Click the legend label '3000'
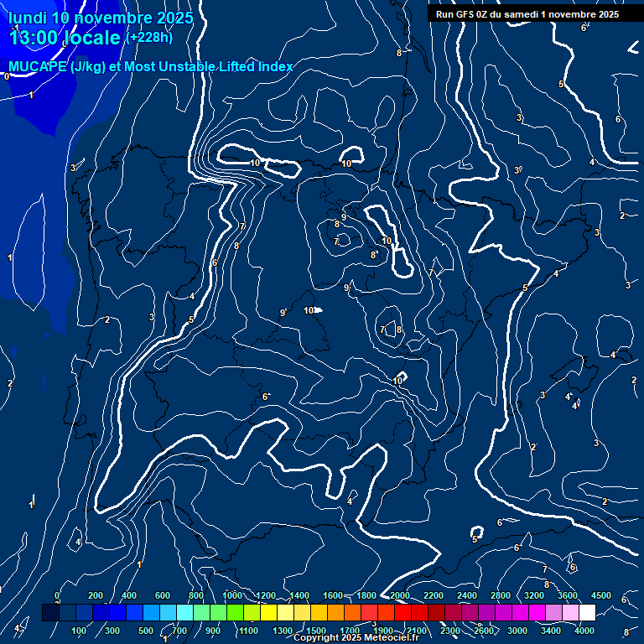 tap(517, 631)
